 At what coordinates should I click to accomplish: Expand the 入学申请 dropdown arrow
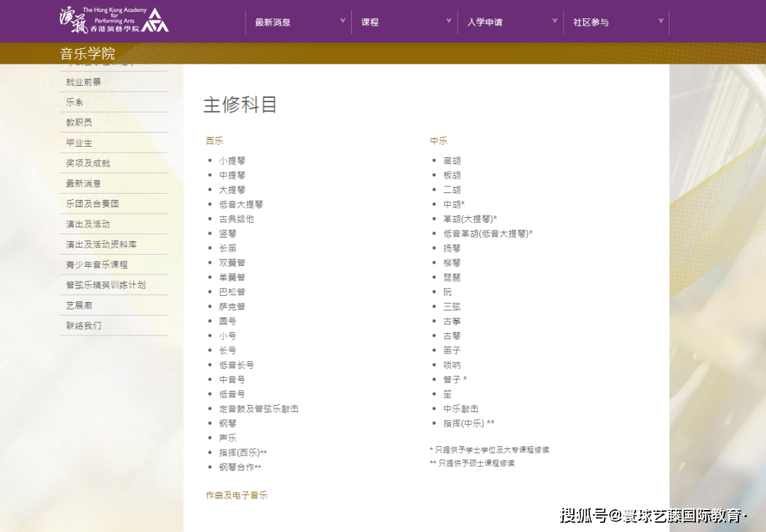point(555,21)
